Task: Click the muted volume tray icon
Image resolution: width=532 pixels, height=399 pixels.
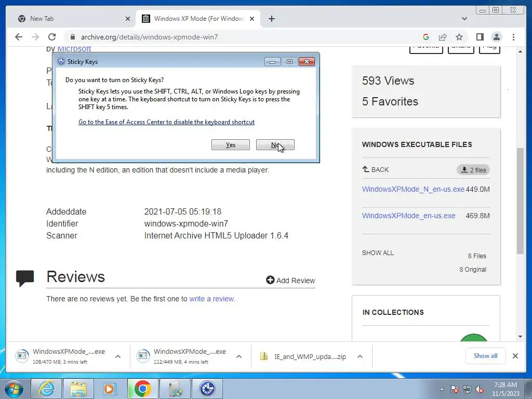Action: point(480,389)
